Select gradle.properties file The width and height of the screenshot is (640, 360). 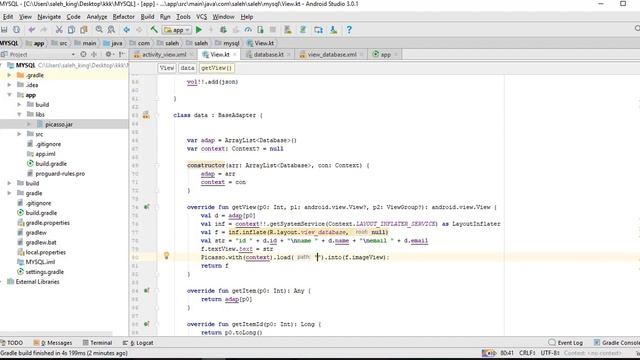pos(47,223)
